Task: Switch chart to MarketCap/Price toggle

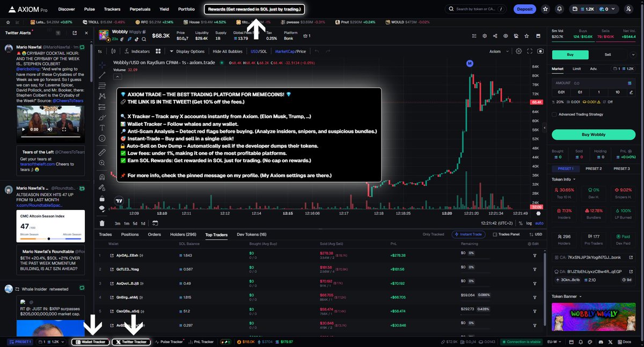Action: point(290,52)
